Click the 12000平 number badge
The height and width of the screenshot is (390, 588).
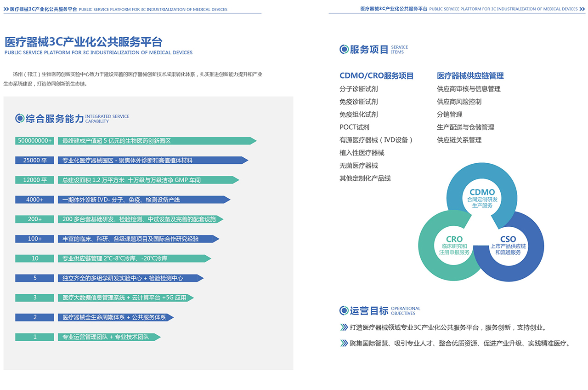pos(35,180)
